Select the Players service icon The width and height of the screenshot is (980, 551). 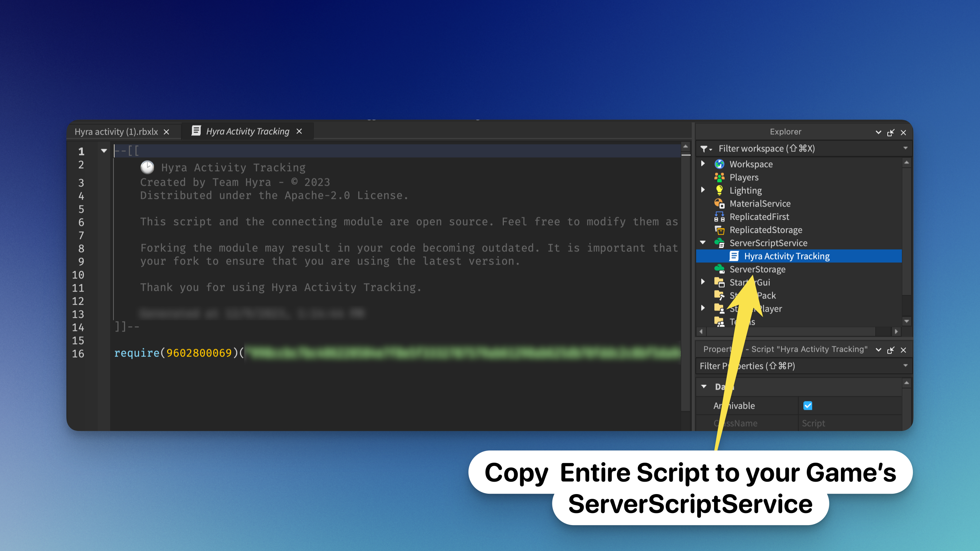click(719, 177)
